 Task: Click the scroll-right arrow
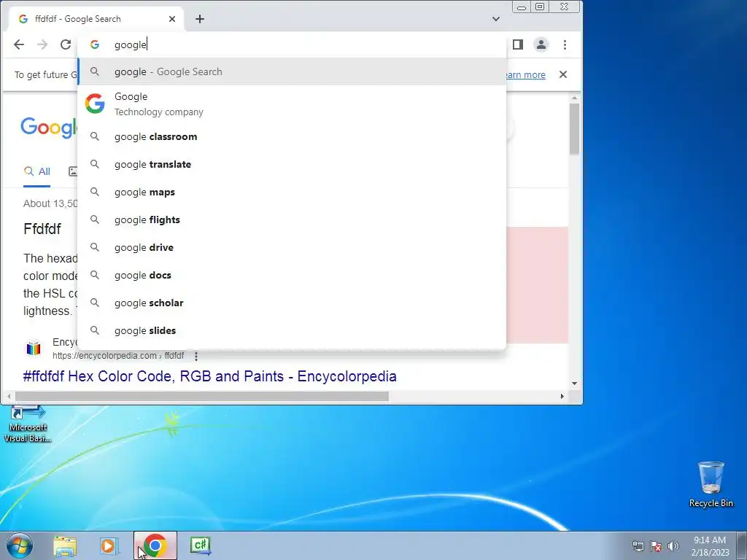[562, 396]
